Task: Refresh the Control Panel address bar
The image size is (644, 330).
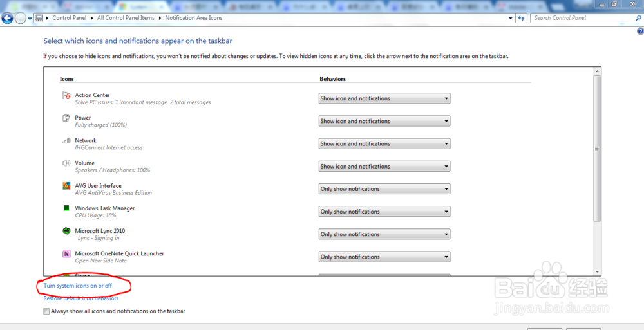Action: 521,18
